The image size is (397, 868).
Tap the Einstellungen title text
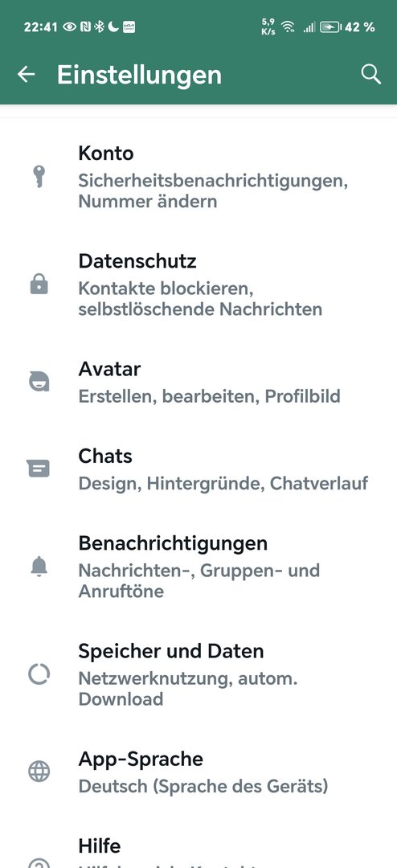(139, 75)
